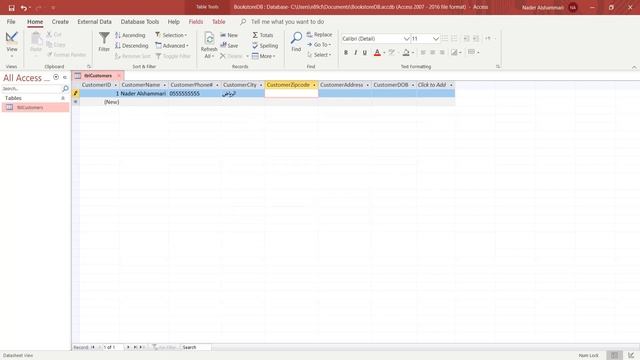Click the Replace command
The height and width of the screenshot is (360, 640).
tap(319, 35)
